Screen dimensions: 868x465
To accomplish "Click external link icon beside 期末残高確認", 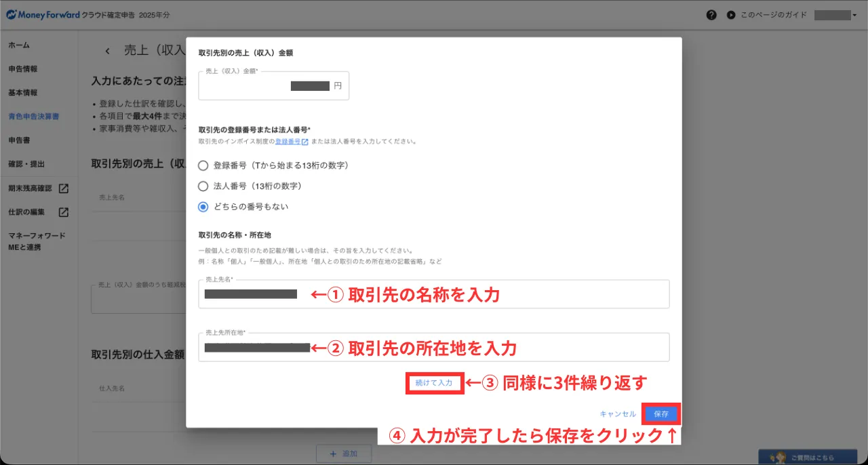I will [x=63, y=188].
